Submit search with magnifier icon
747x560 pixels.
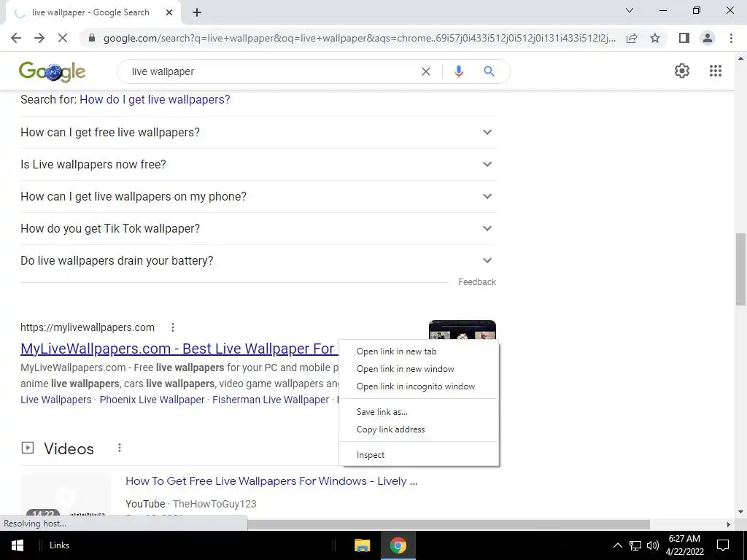[x=489, y=71]
